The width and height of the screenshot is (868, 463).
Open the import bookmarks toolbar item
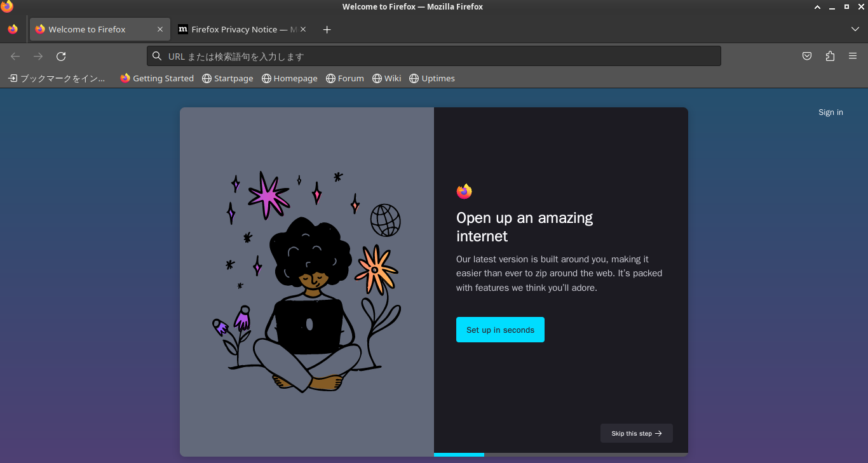coord(57,78)
